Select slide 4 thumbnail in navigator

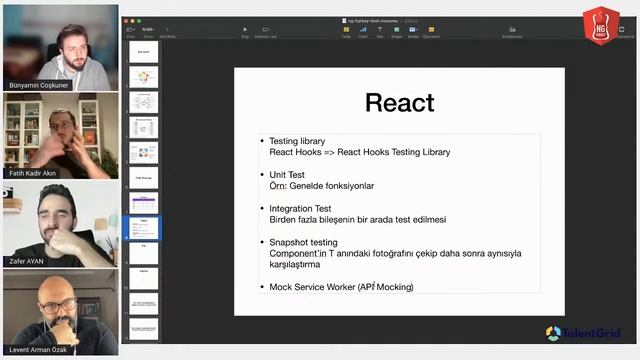coord(144,127)
